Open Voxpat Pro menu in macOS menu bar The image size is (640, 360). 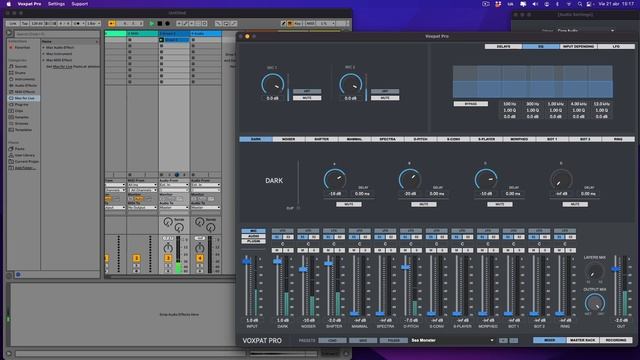[29, 4]
